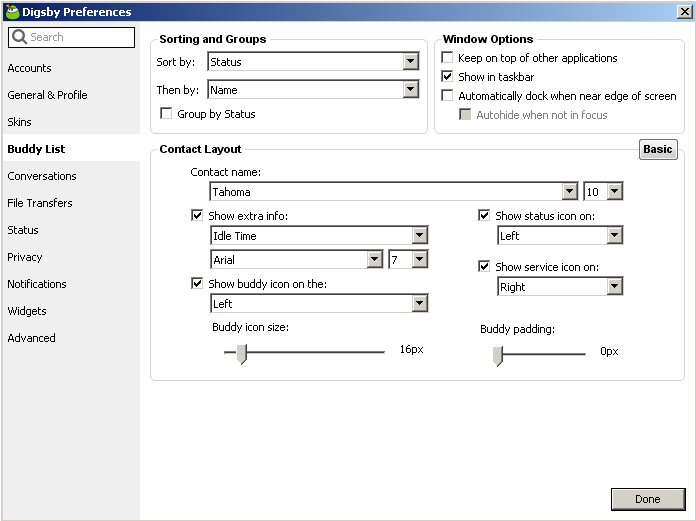
Task: Open the status icon position dropdown
Action: (x=560, y=236)
